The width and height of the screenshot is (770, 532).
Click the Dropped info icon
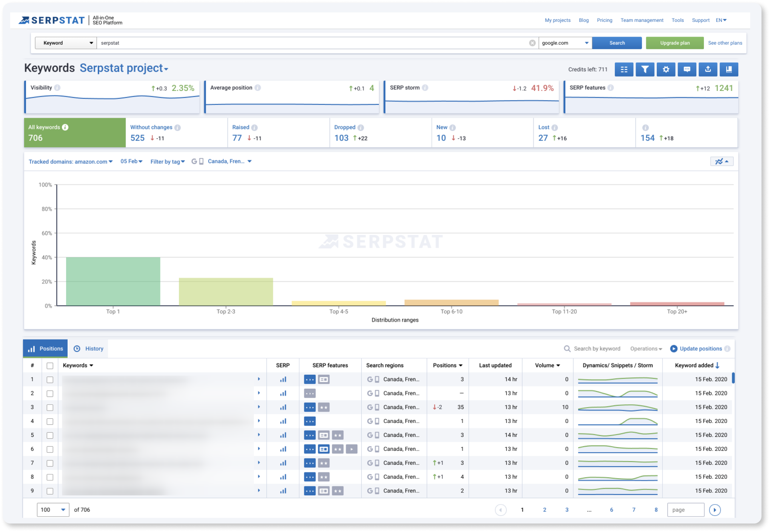click(x=361, y=128)
